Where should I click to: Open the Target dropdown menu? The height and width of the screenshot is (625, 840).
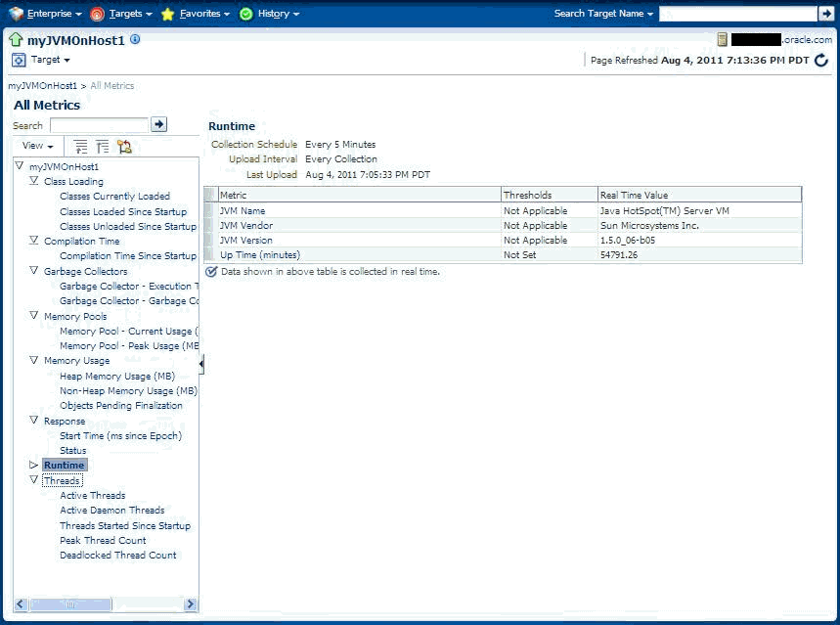tap(50, 60)
